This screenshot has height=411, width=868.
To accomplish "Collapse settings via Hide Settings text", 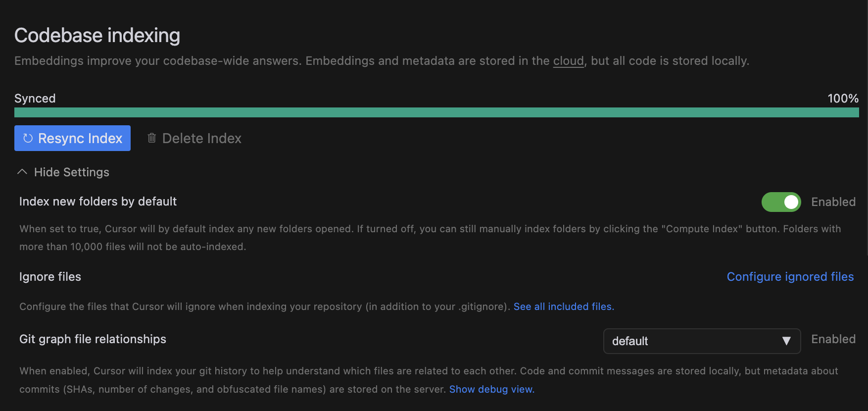I will pos(72,172).
